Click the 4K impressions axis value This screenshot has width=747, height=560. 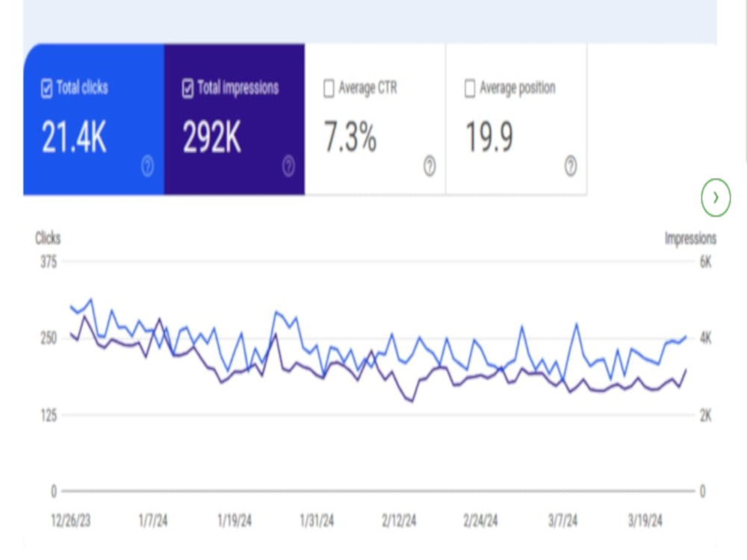(x=706, y=338)
